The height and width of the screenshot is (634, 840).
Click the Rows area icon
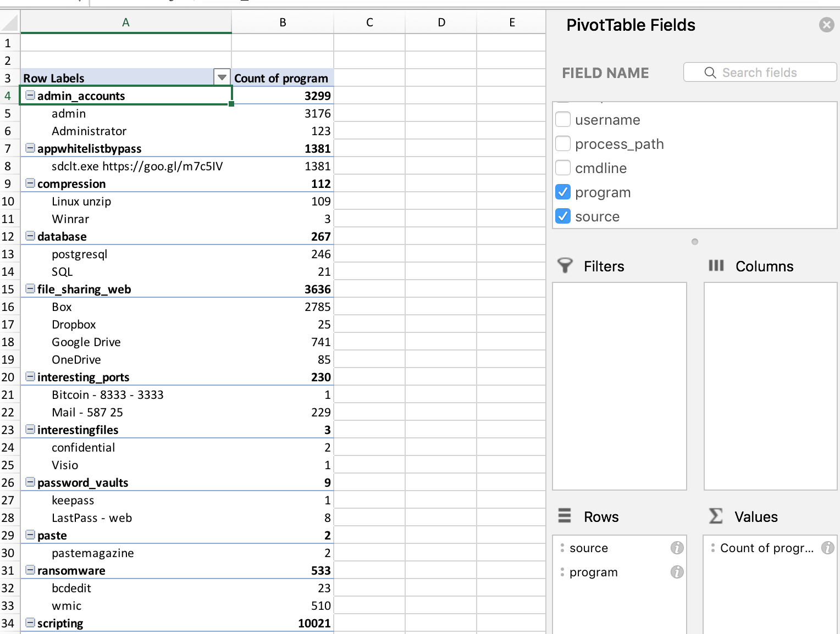point(565,516)
